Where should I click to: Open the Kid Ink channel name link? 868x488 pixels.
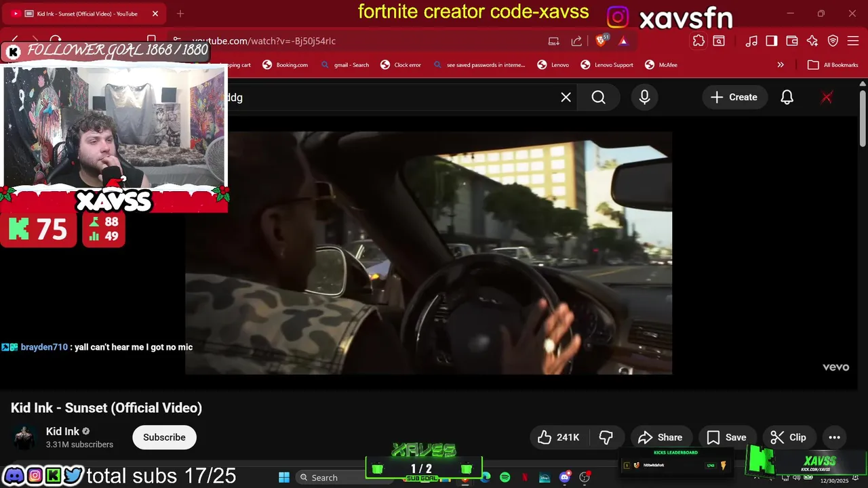pos(62,432)
